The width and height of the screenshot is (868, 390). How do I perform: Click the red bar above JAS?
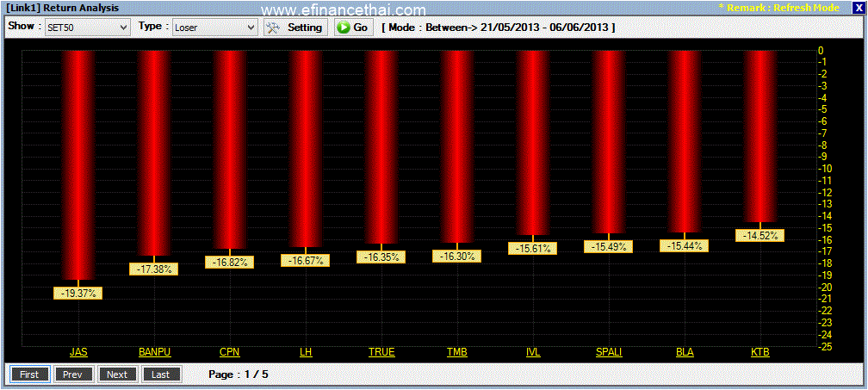[x=78, y=164]
